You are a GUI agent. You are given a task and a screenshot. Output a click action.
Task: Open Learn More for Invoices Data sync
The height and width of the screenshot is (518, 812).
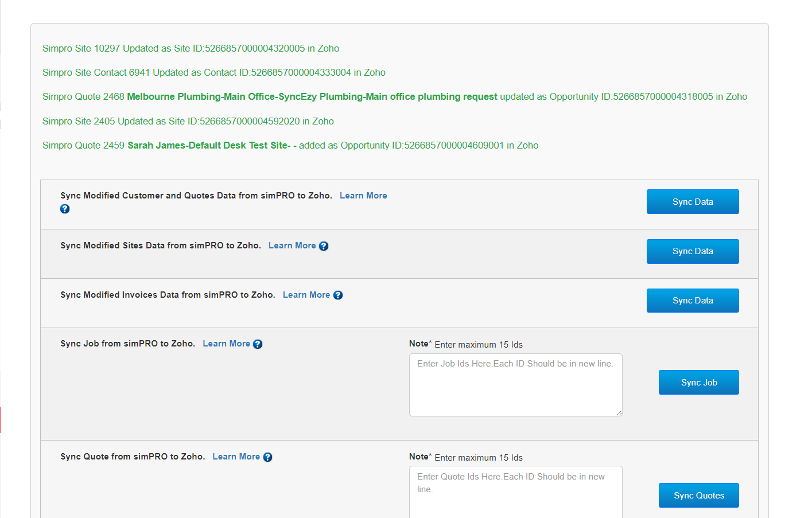pyautogui.click(x=306, y=295)
